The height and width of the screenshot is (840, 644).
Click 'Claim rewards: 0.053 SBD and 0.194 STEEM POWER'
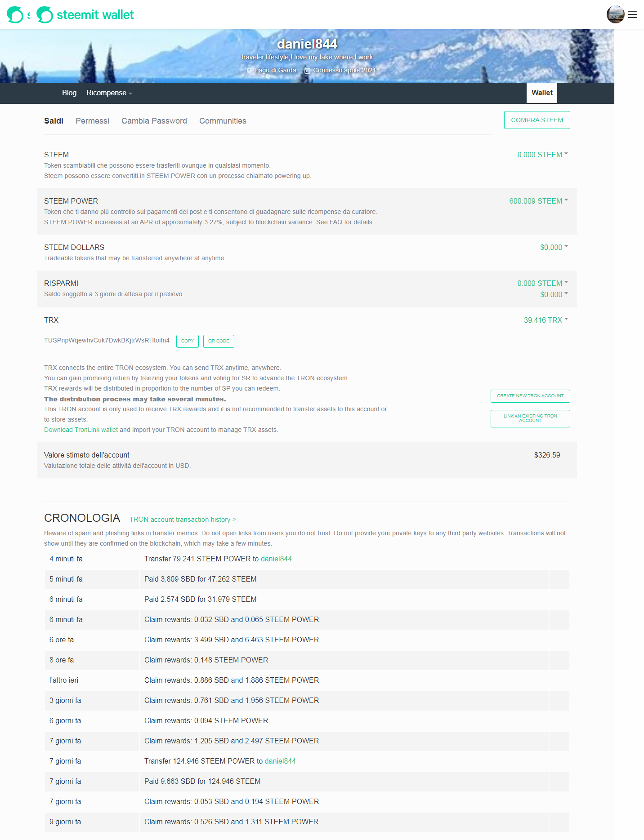232,801
